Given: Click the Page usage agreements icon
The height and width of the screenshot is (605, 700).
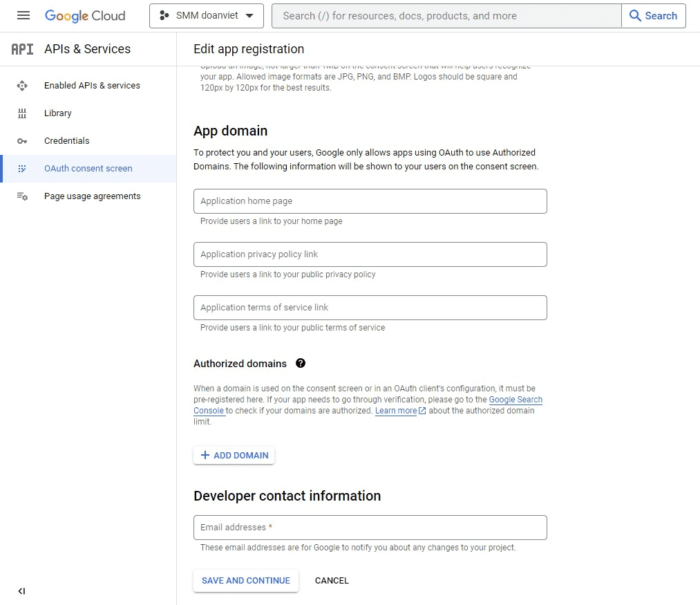Looking at the screenshot, I should click(22, 196).
